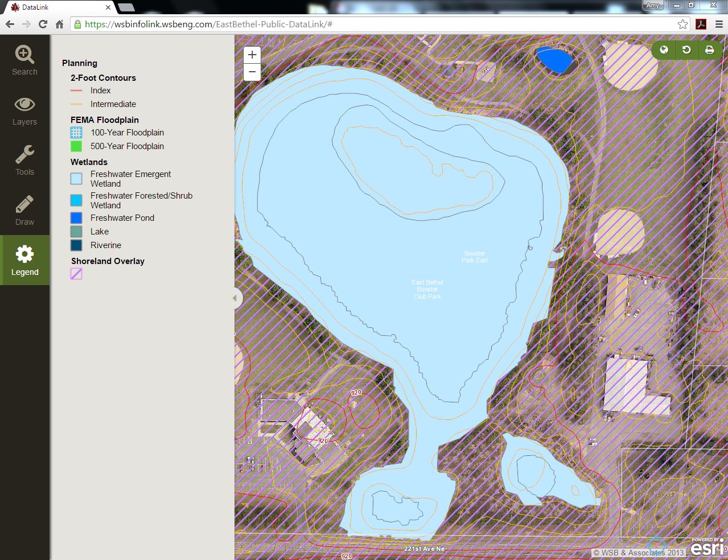
Task: Click the Esri logo link
Action: tap(707, 547)
